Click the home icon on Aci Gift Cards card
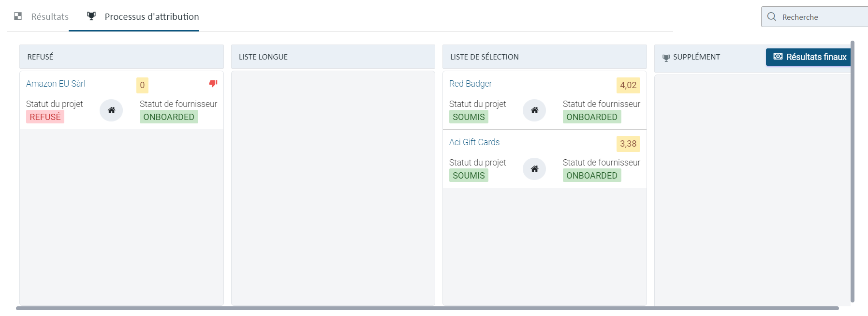The width and height of the screenshot is (868, 316). pos(534,169)
